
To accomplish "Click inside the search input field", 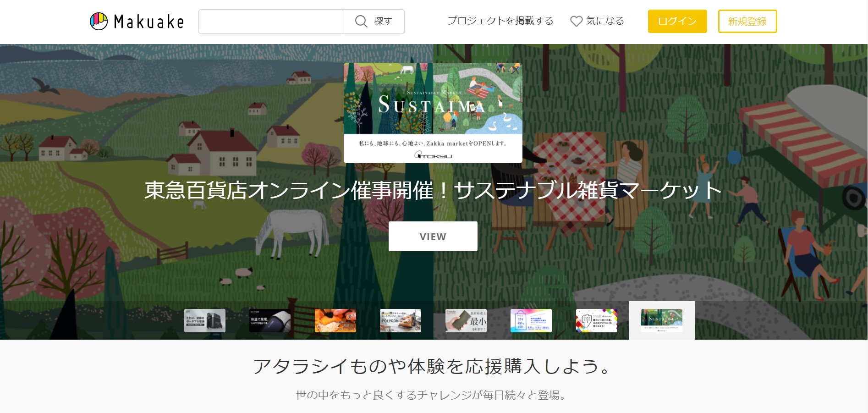I will [271, 22].
